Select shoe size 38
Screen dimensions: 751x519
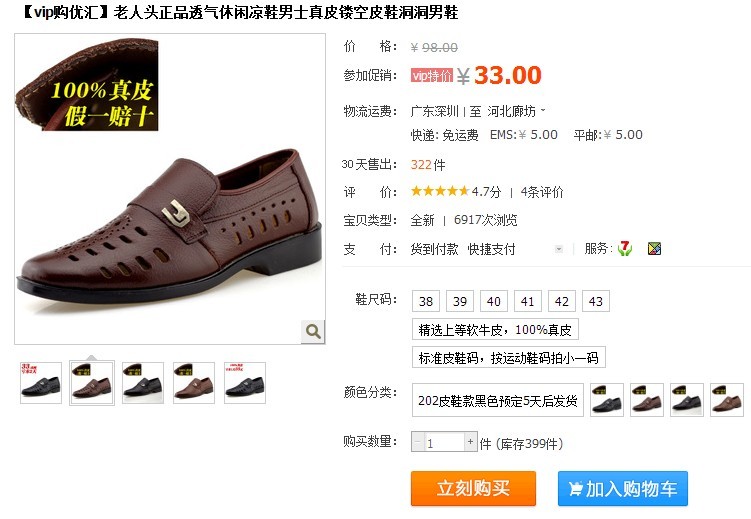tap(426, 301)
